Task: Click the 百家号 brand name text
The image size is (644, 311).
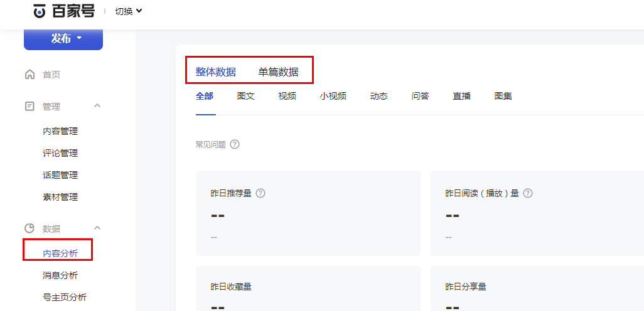Action: tap(73, 11)
